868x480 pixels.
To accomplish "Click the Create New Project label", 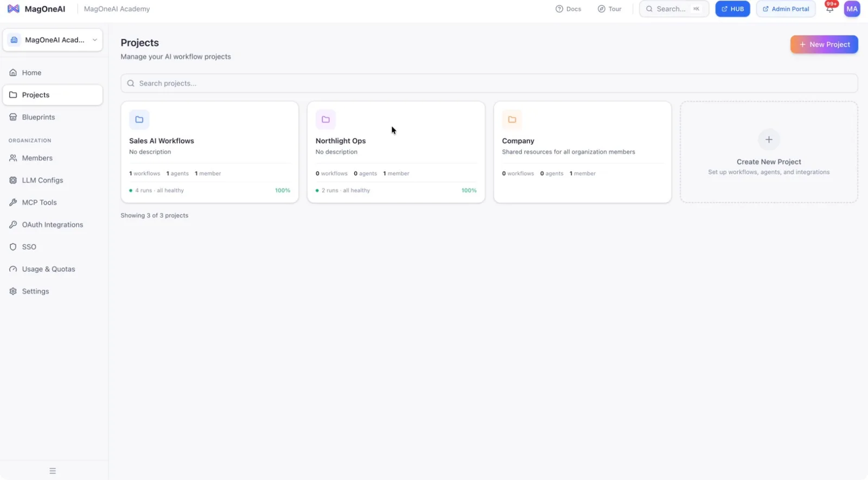I will tap(769, 162).
